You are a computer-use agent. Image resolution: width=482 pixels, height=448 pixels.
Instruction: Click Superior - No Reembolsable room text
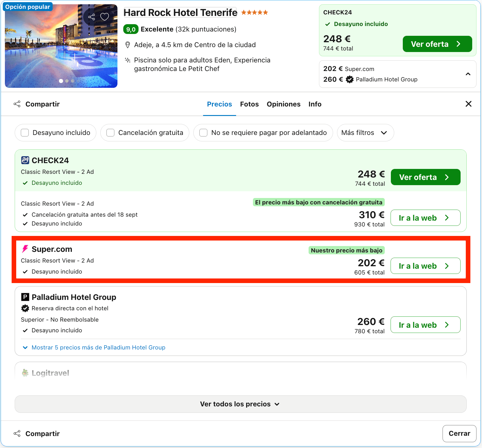click(60, 319)
